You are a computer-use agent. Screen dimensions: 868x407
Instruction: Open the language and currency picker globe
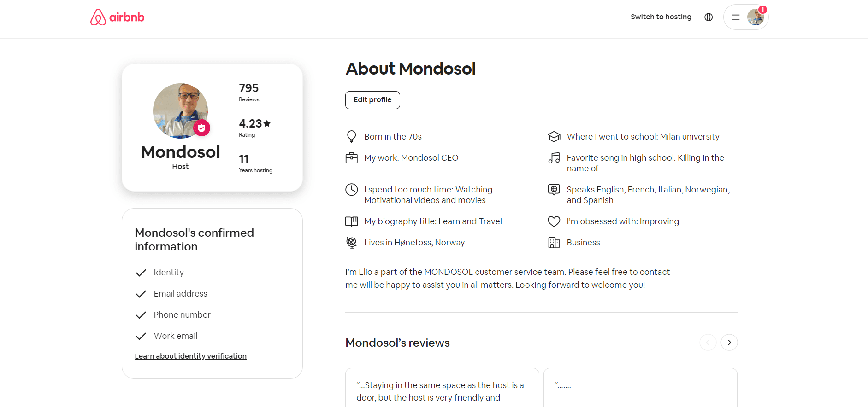pos(708,17)
